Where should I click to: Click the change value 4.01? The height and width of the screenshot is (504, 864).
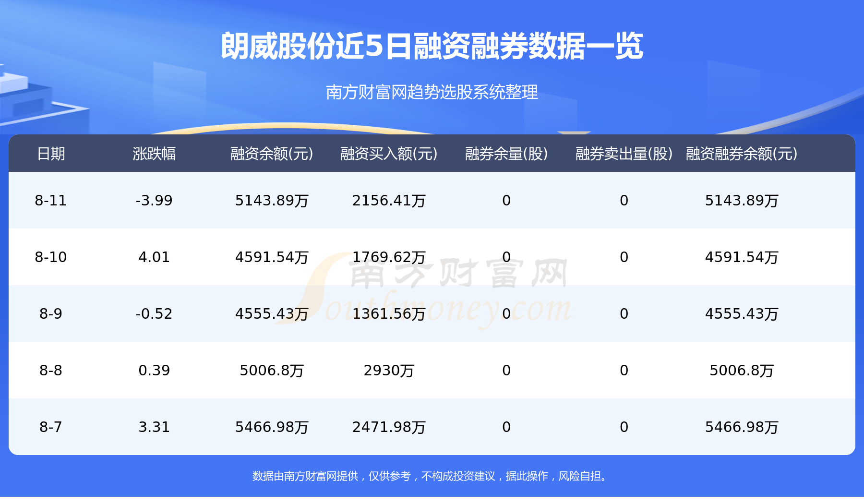154,257
